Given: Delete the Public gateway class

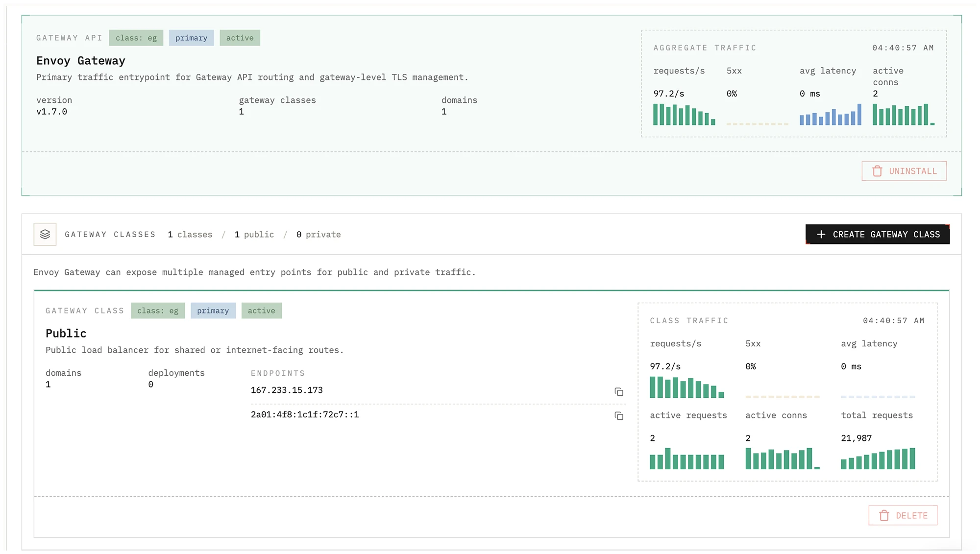Looking at the screenshot, I should click(x=903, y=515).
